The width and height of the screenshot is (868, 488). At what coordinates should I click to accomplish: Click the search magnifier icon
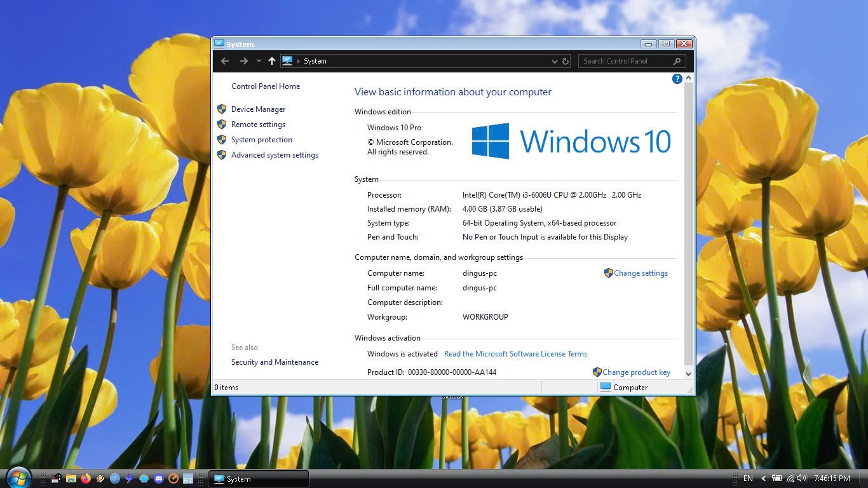[x=677, y=61]
